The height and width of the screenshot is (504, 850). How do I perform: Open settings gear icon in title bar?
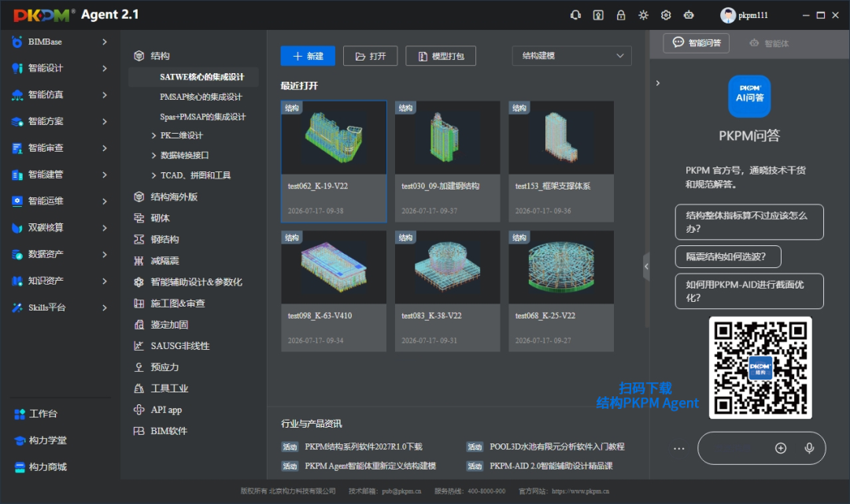[x=666, y=15]
